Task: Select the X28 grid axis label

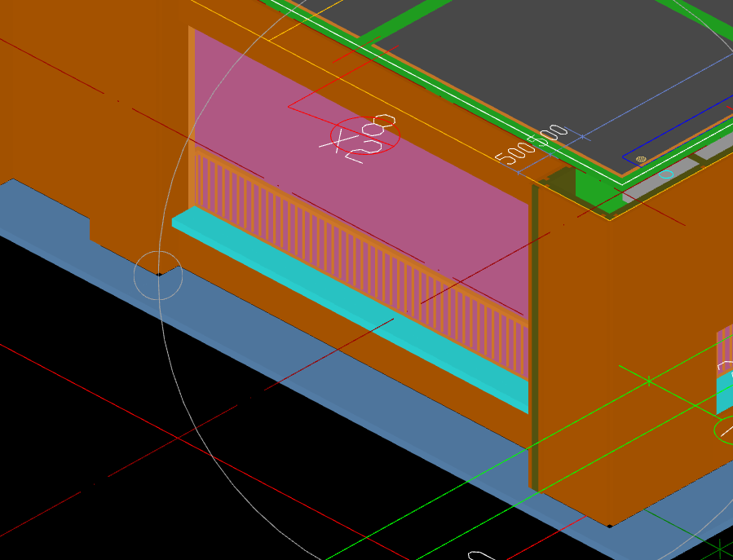Action: (x=358, y=139)
